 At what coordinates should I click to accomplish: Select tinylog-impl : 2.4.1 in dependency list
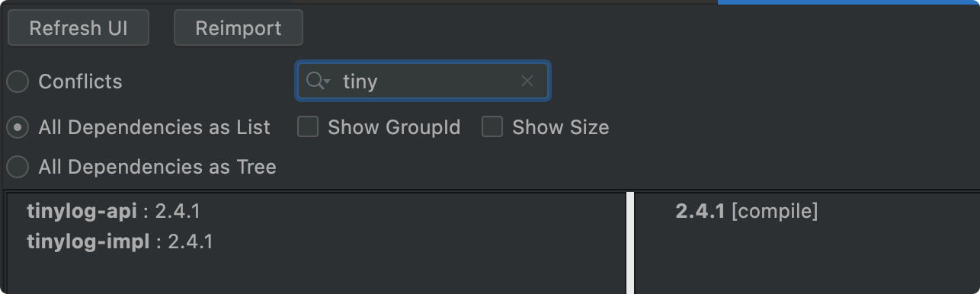tap(120, 242)
